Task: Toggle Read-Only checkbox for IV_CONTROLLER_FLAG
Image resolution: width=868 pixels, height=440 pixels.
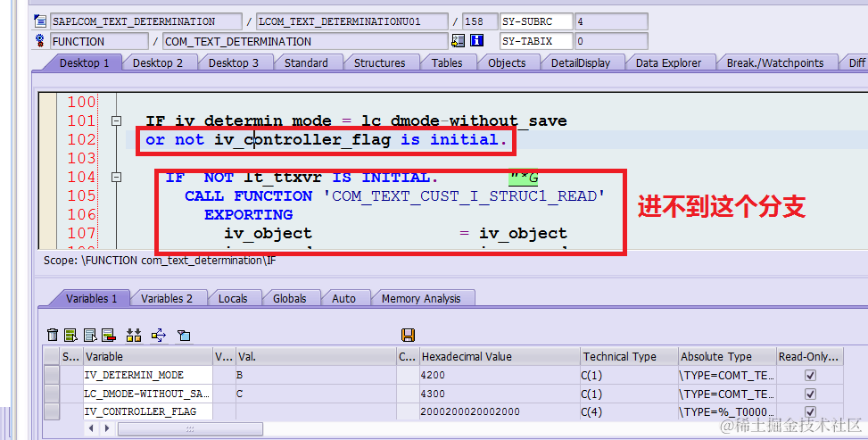Action: pyautogui.click(x=810, y=411)
